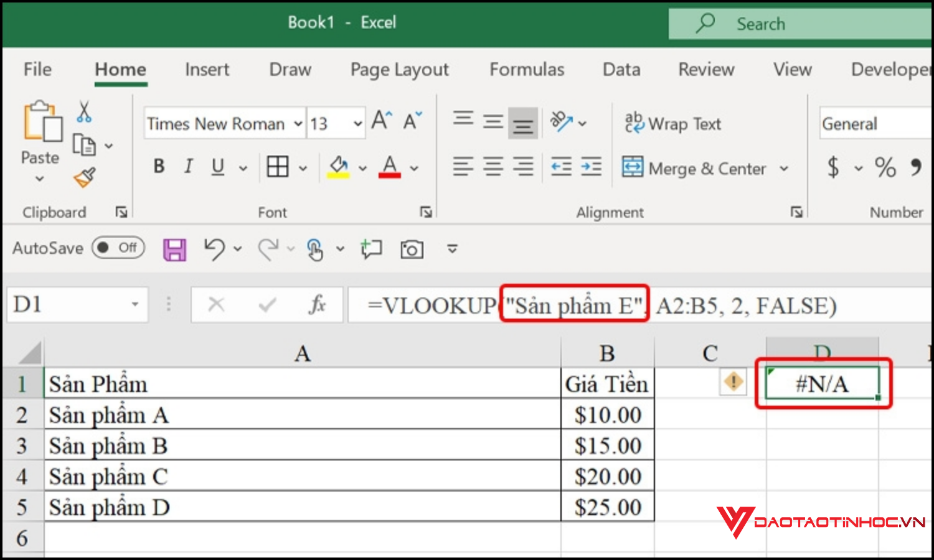Open the font name dropdown
The height and width of the screenshot is (560, 934).
[x=298, y=123]
